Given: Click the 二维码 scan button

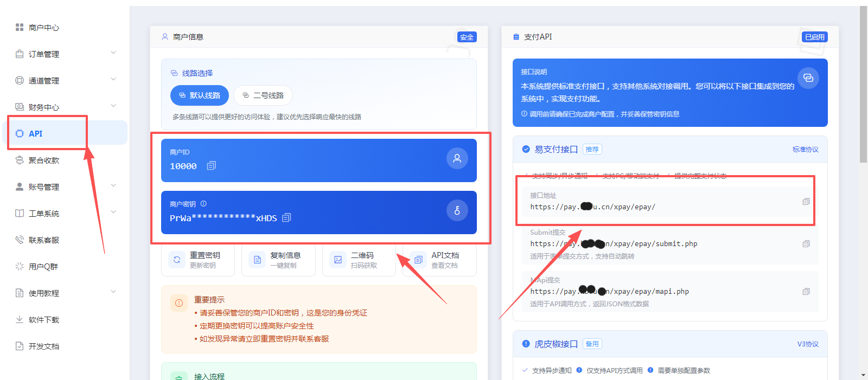Looking at the screenshot, I should coord(359,260).
